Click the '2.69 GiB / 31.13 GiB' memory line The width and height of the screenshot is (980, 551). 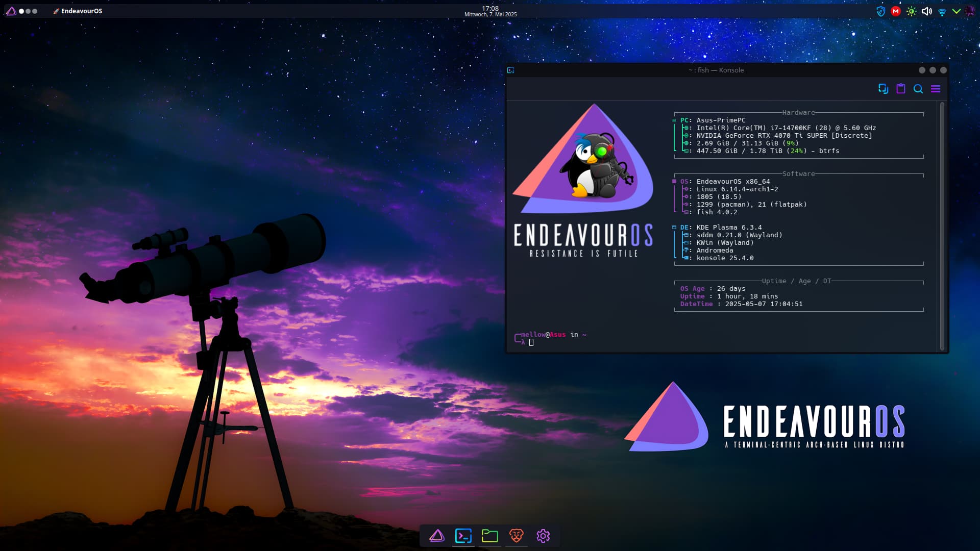click(x=747, y=143)
